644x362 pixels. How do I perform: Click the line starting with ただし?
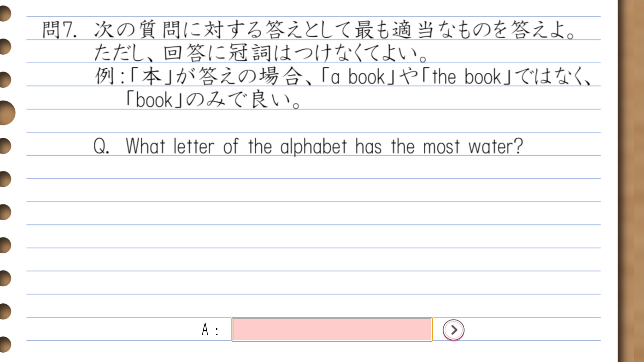260,53
